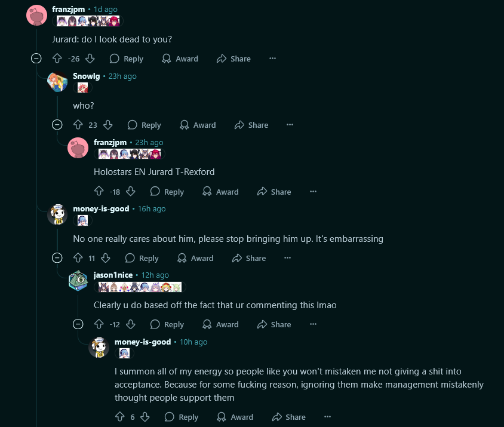Reply to 'No one really cares' comment
This screenshot has height=427, width=504.
(142, 258)
